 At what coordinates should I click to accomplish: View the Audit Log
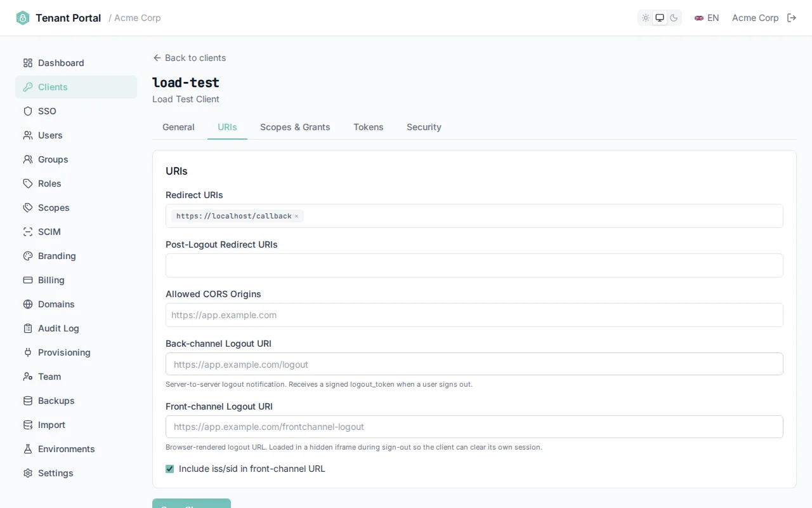tap(76, 328)
